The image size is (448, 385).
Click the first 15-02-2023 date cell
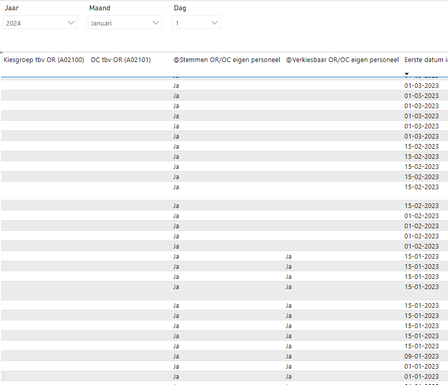point(421,146)
